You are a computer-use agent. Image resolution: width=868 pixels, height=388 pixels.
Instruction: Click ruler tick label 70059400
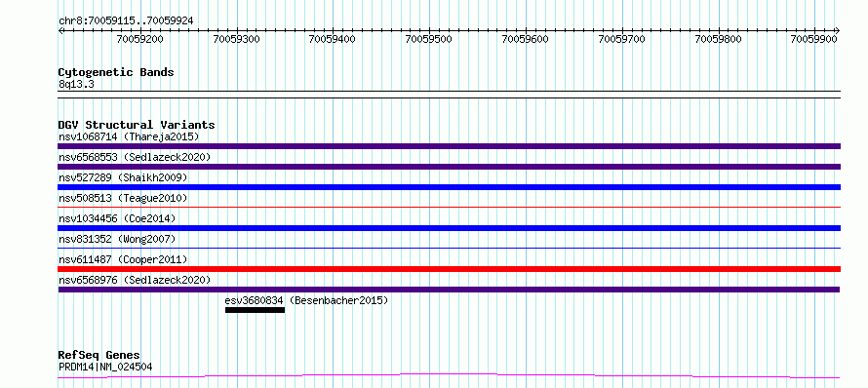[333, 39]
